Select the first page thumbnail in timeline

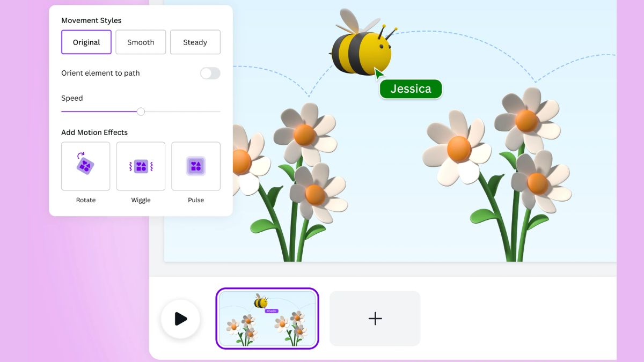[x=267, y=318]
